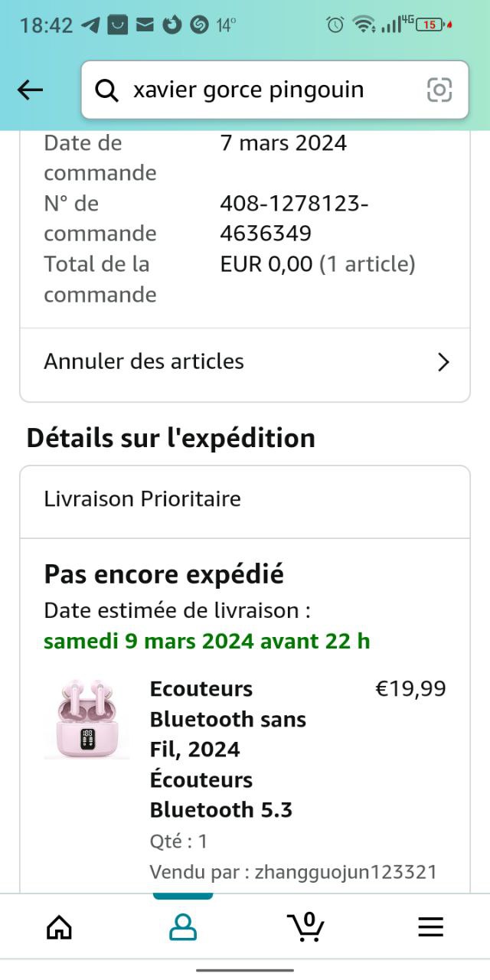Viewport: 490px width, 980px height.
Task: Tap the mail notification icon
Action: [x=145, y=24]
